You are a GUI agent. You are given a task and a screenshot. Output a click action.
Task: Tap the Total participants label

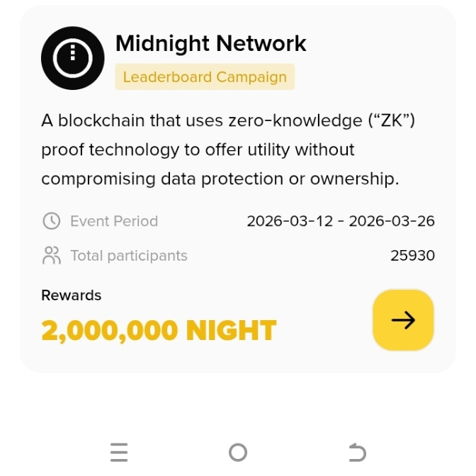click(x=129, y=255)
